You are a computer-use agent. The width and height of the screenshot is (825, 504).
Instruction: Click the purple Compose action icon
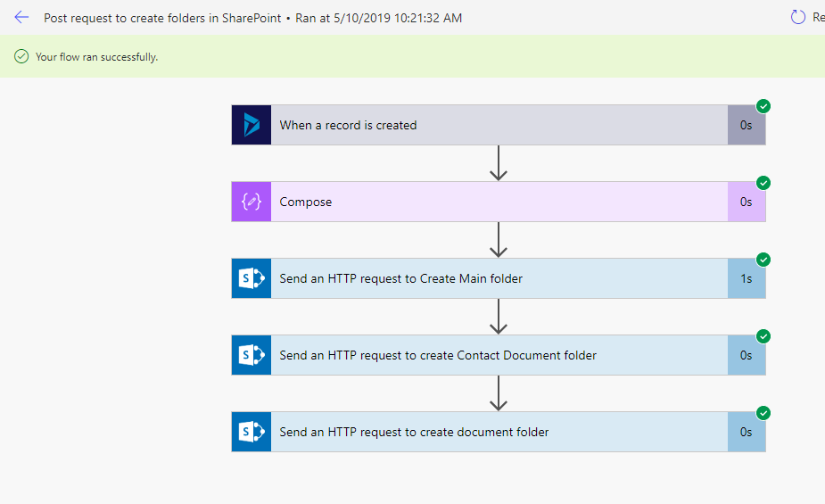(x=252, y=202)
